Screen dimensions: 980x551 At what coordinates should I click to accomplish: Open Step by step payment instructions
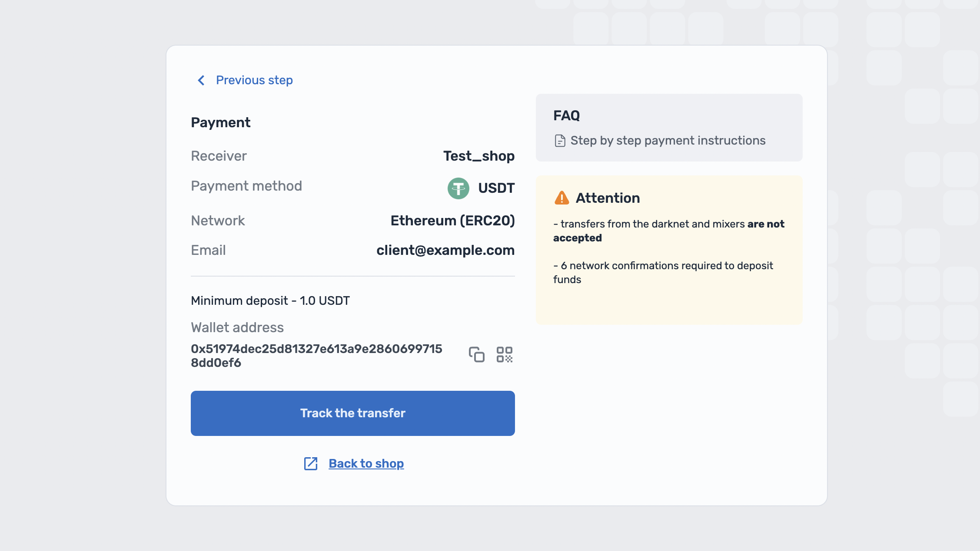pos(668,141)
